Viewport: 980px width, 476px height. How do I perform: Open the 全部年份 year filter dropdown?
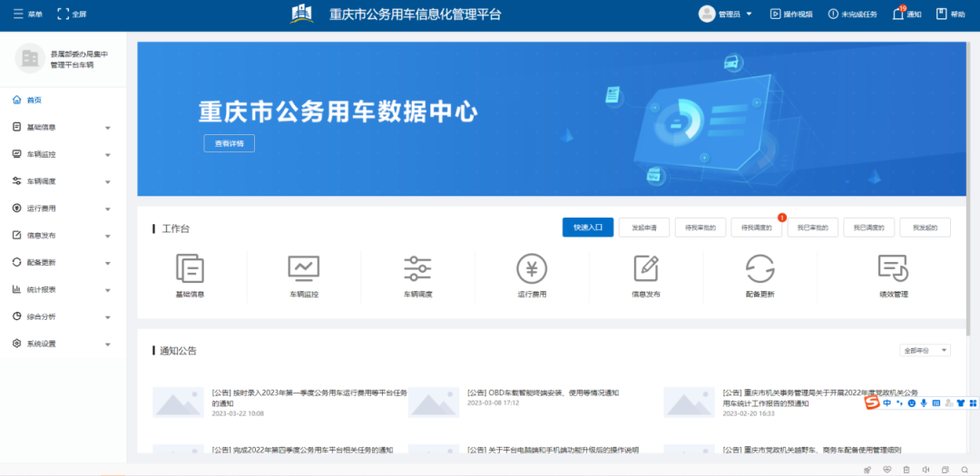tap(925, 351)
